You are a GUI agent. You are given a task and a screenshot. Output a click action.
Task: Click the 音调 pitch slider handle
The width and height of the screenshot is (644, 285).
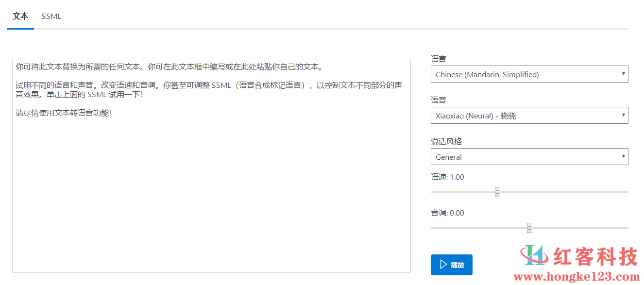529,228
